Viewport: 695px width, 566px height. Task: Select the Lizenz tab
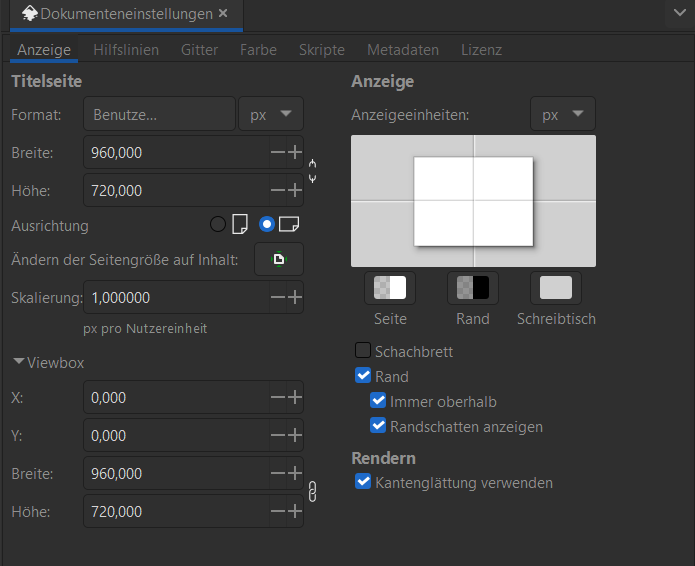(481, 50)
